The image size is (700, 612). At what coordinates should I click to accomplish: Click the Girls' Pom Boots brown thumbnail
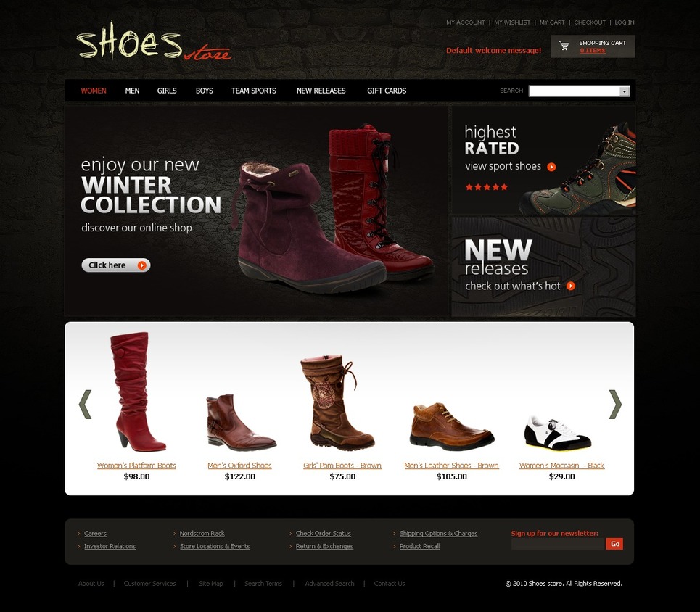tap(338, 402)
